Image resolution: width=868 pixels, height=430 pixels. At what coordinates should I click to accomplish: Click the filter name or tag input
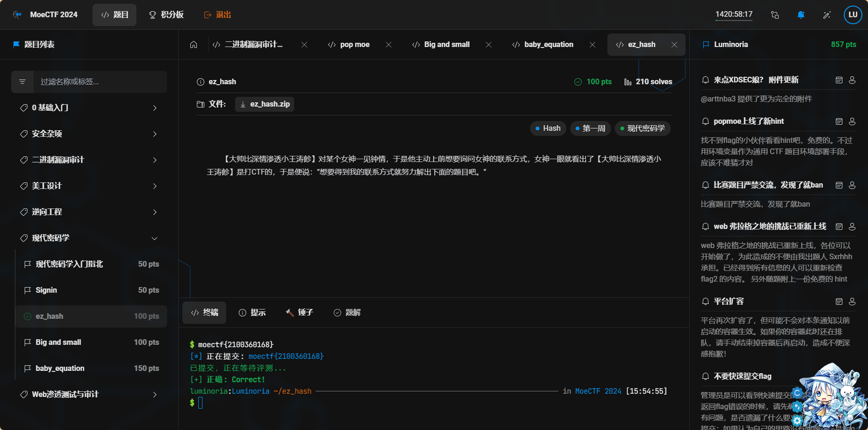point(100,82)
